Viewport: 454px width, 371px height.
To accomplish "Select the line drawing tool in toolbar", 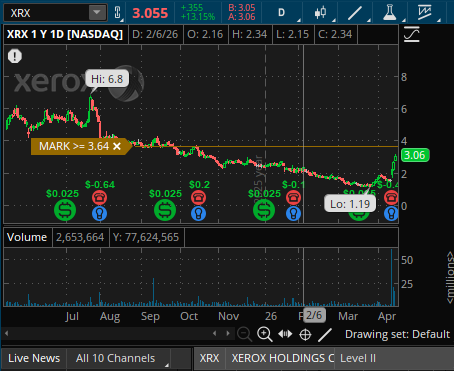I will pyautogui.click(x=355, y=13).
